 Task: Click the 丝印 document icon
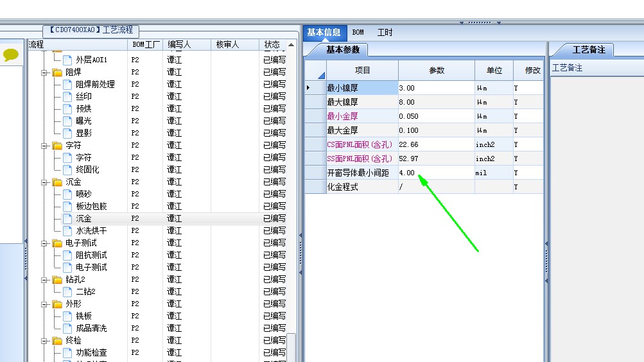[x=68, y=96]
